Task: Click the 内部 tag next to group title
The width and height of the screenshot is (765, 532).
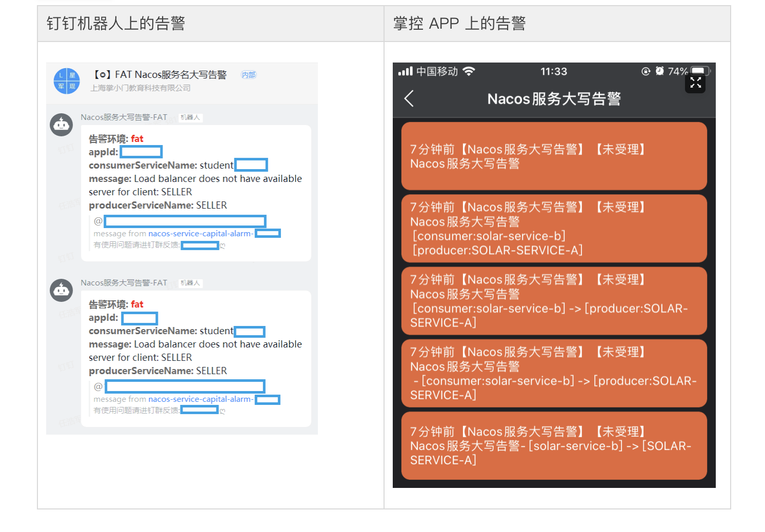Action: pos(249,75)
